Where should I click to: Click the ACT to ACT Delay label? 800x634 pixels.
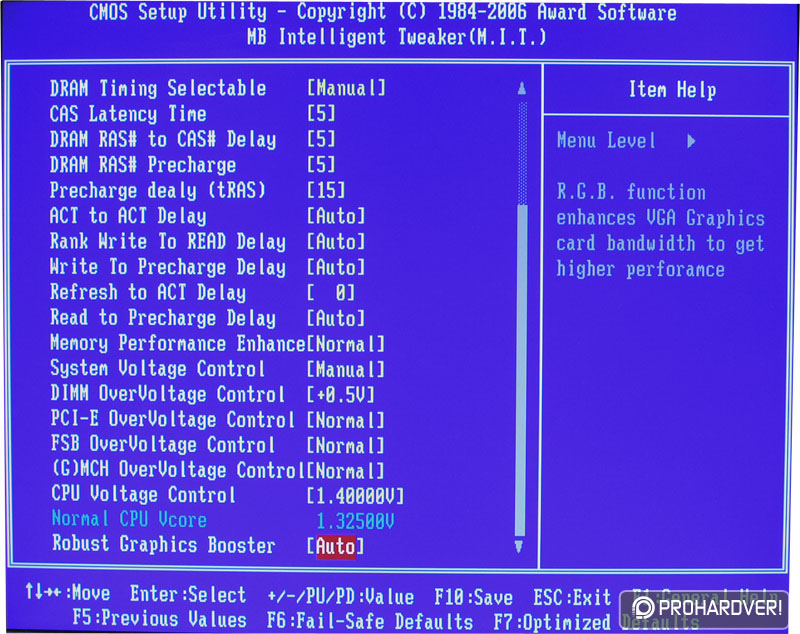click(x=128, y=216)
